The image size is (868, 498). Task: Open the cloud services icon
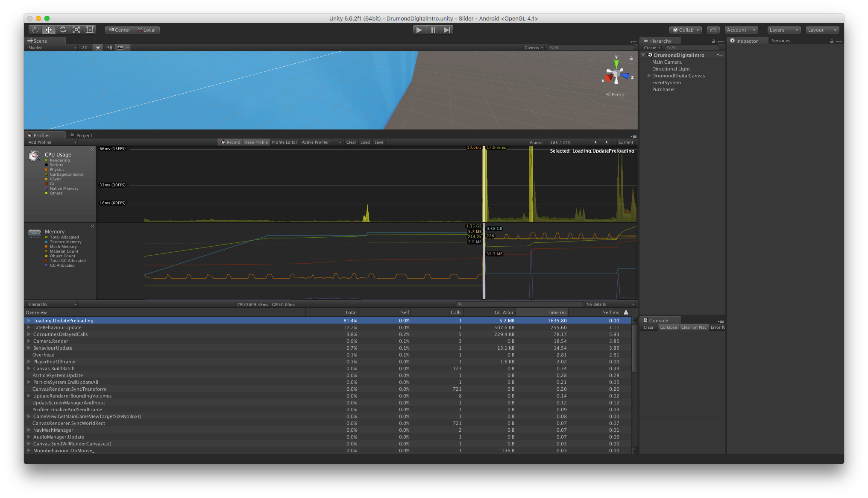[713, 30]
